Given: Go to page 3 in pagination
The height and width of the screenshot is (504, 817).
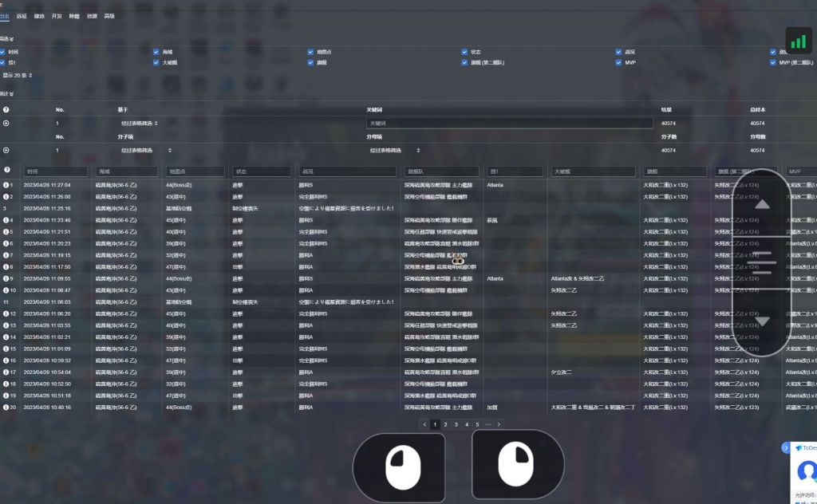Looking at the screenshot, I should (x=456, y=424).
